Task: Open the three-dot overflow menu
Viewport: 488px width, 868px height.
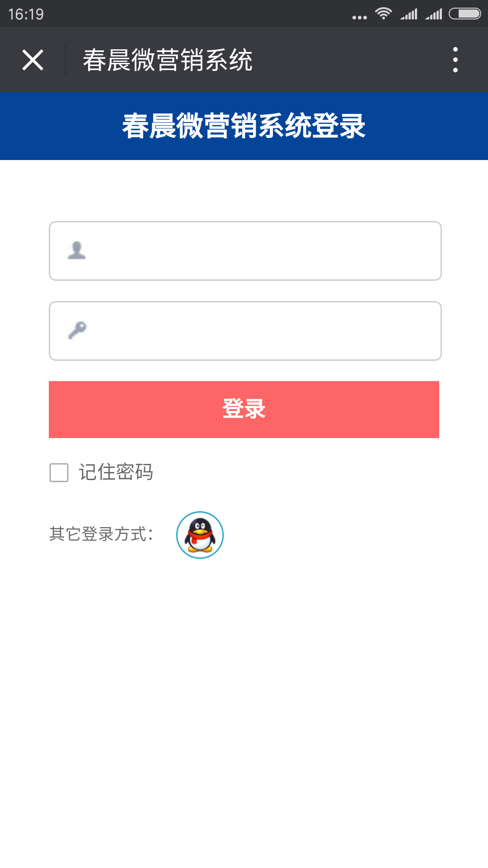Action: [455, 60]
